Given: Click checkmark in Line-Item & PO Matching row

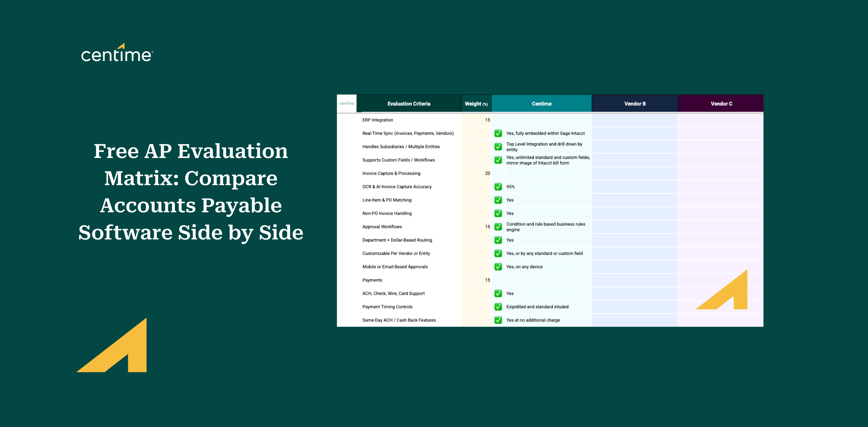Looking at the screenshot, I should click(498, 200).
